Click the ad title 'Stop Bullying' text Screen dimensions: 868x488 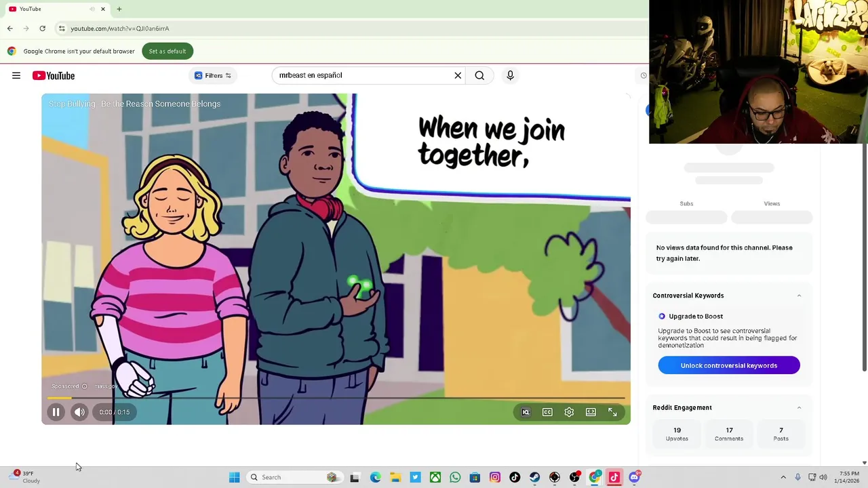tap(134, 104)
